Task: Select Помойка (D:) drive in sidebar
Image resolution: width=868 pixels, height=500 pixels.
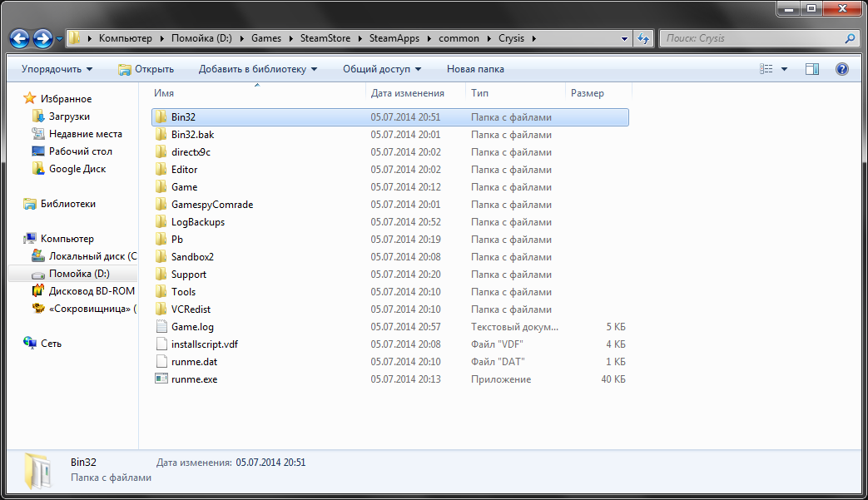Action: [79, 274]
